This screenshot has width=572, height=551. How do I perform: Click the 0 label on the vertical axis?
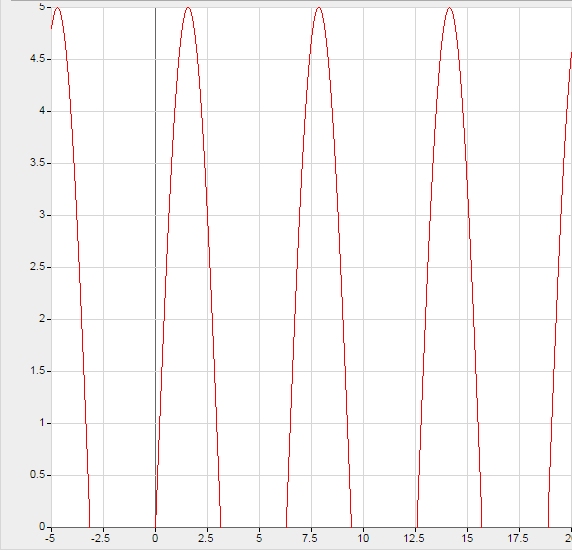pyautogui.click(x=42, y=527)
